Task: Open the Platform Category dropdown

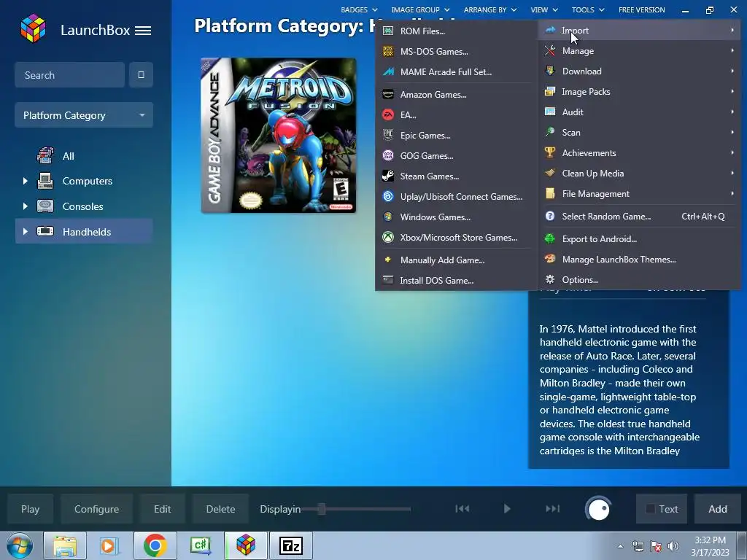Action: [x=84, y=115]
